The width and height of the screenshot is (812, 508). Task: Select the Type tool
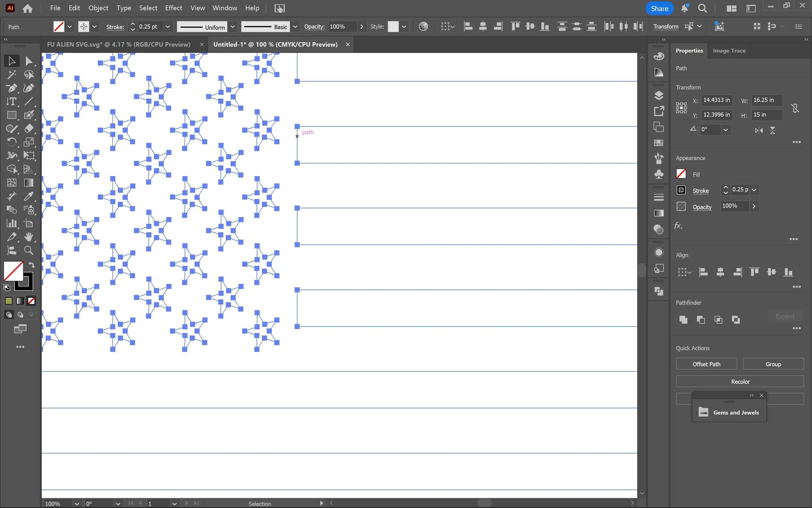[11, 101]
